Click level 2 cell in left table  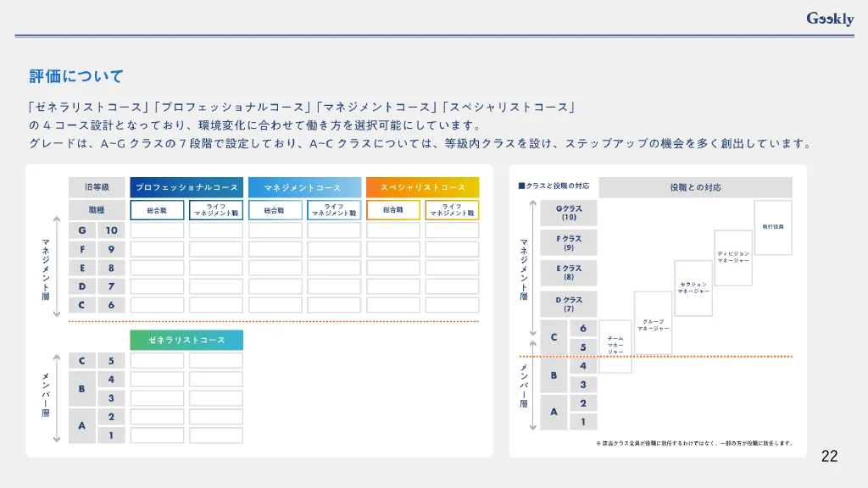pos(111,417)
